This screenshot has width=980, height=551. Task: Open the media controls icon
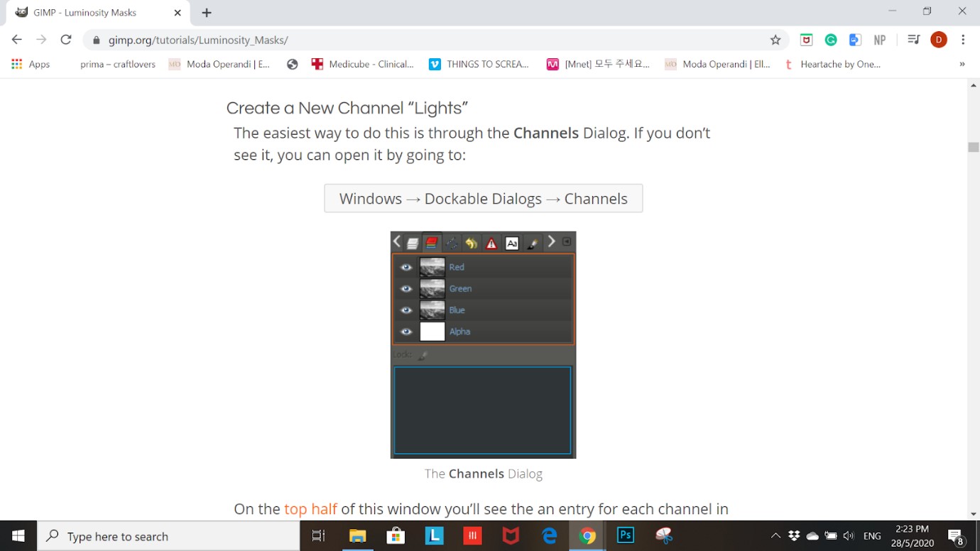[x=913, y=40]
